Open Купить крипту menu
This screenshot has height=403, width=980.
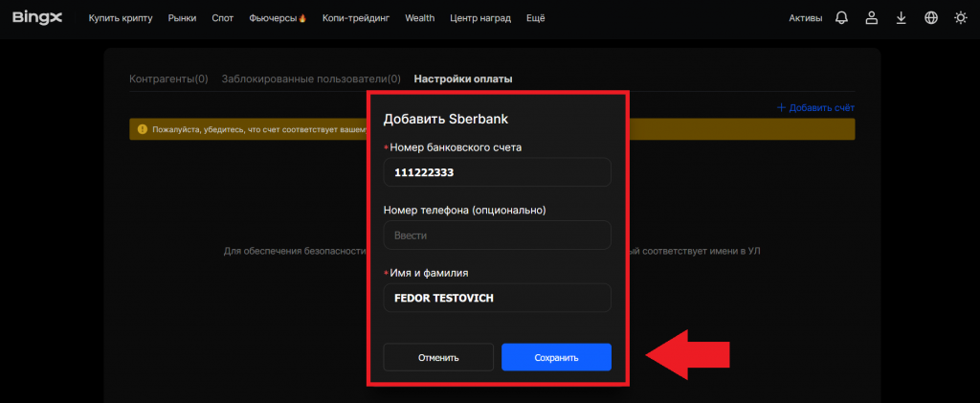121,18
